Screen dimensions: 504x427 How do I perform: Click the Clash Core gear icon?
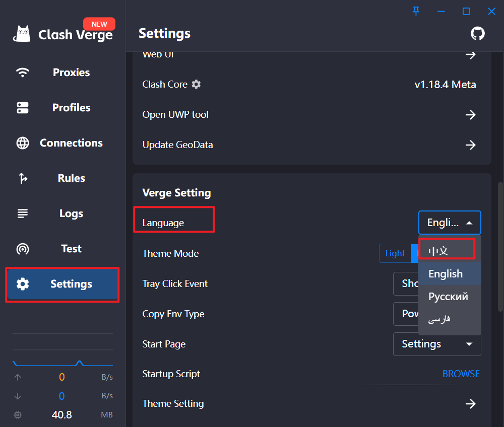(x=196, y=84)
